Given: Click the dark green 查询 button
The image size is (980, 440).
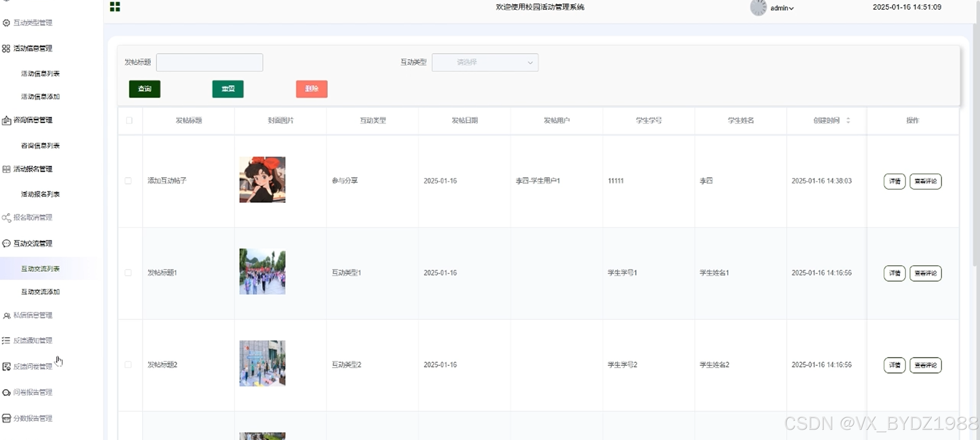Looking at the screenshot, I should (x=145, y=89).
